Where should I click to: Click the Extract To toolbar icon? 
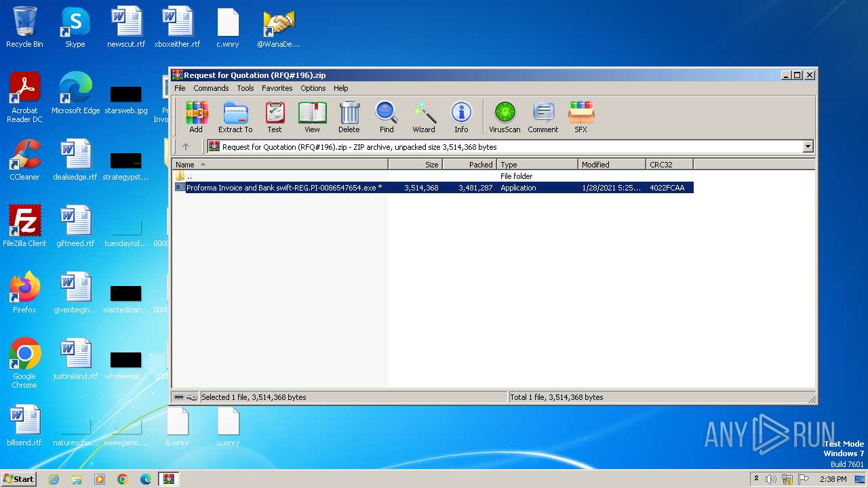pos(235,117)
